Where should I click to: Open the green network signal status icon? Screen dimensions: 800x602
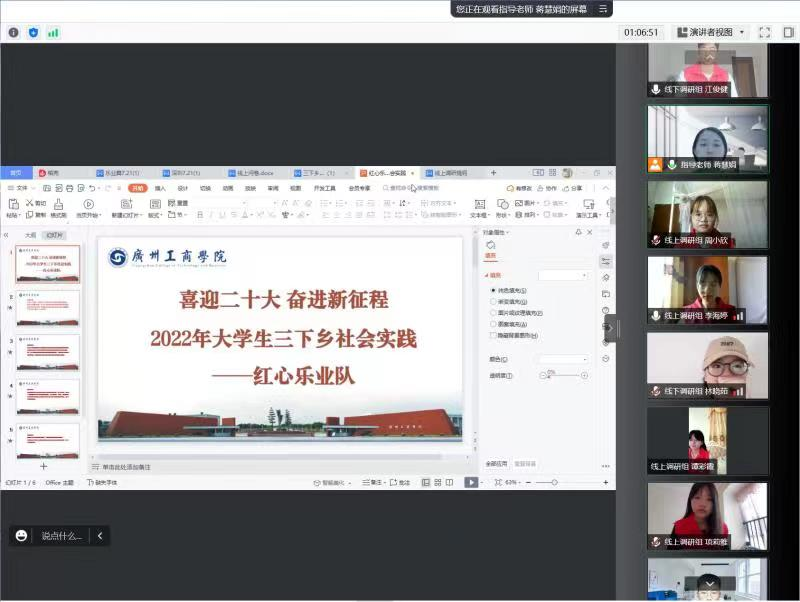tap(53, 32)
